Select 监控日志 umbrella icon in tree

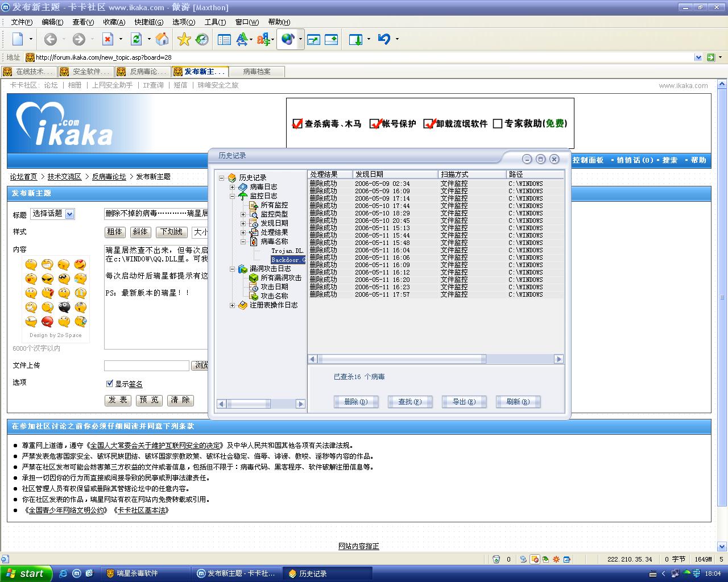[243, 196]
